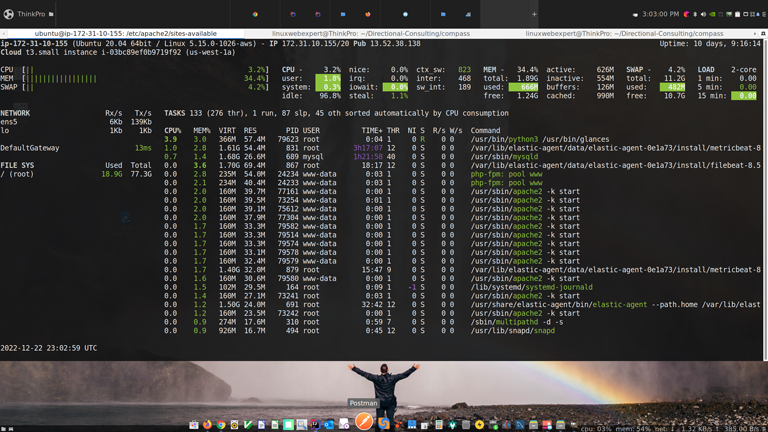Screen dimensions: 768x432
Task: Launch Outlook from the dock
Action: pos(329,425)
